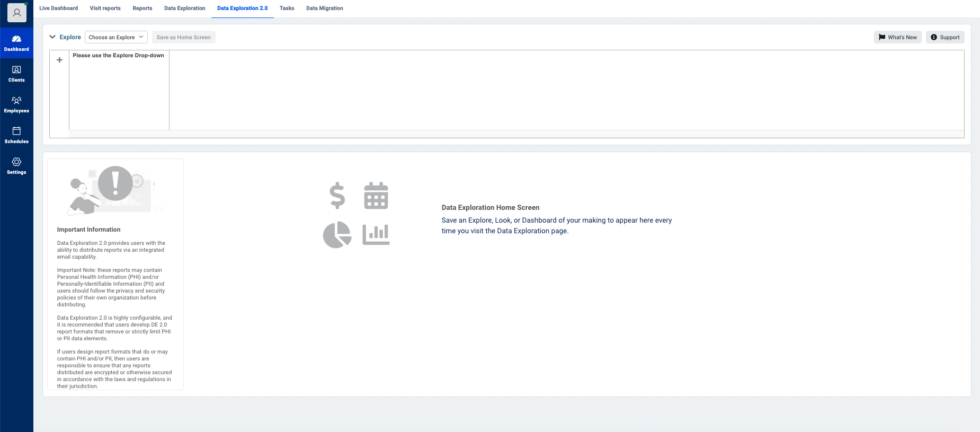Click the bar chart icon
The image size is (980, 432).
pyautogui.click(x=376, y=234)
